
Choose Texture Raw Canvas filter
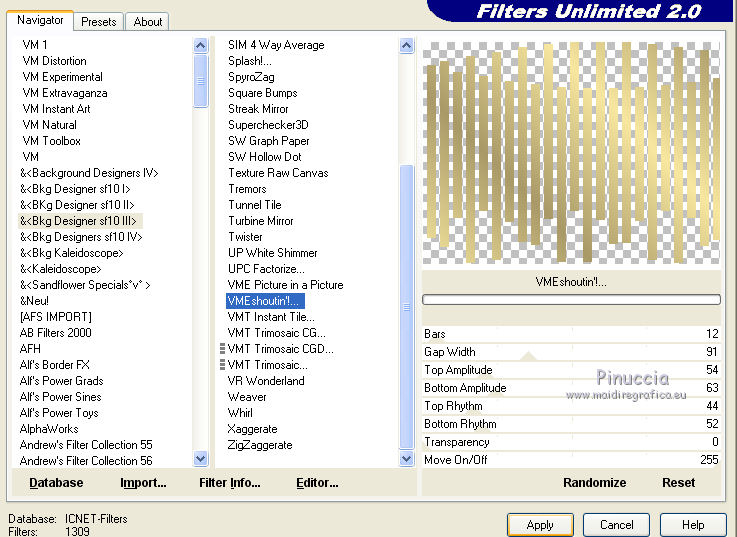[x=278, y=173]
